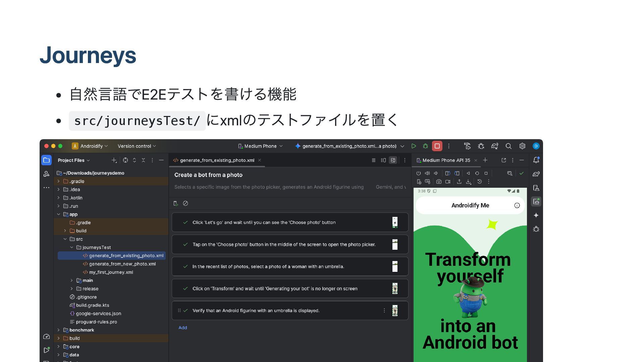The width and height of the screenshot is (644, 362).
Task: Click the blue D account avatar
Action: pos(536,146)
